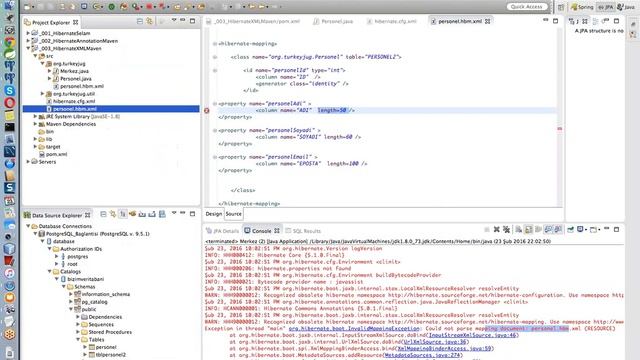The width and height of the screenshot is (640, 360).
Task: Open the pom.xml editor tab
Action: tap(253, 21)
